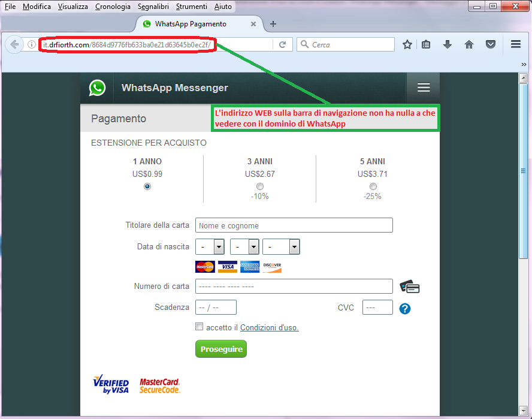
Task: Open the Modifica menu
Action: click(x=37, y=7)
